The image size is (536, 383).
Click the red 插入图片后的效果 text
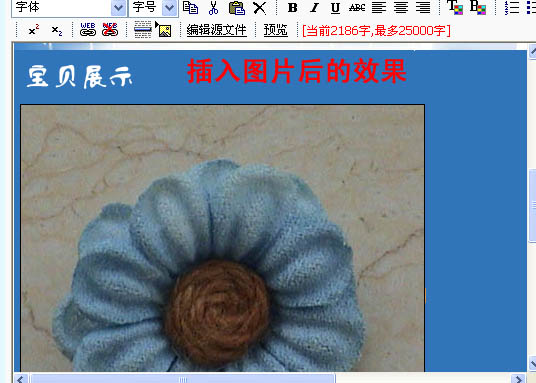click(297, 71)
